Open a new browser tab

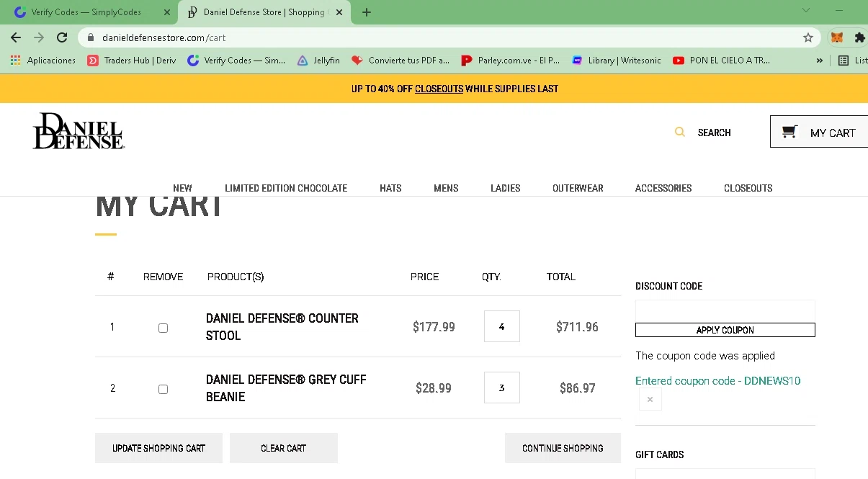point(367,12)
